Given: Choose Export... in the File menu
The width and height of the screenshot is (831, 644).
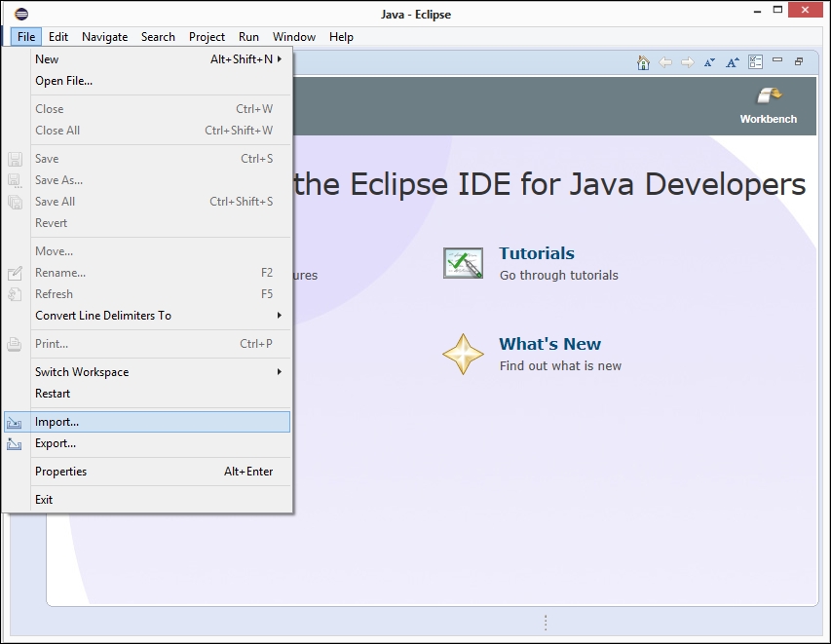Looking at the screenshot, I should (x=56, y=443).
